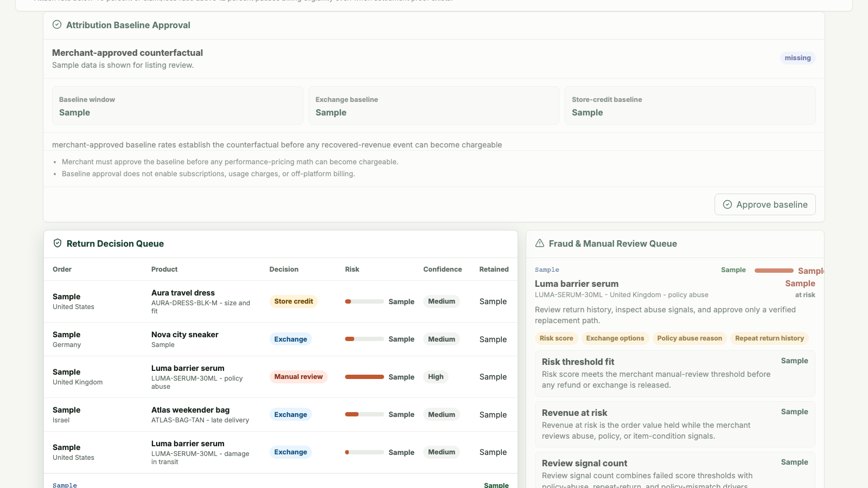This screenshot has height=488, width=868.
Task: Click the check-circle icon beside Attribution Baseline Approval
Action: click(x=57, y=24)
